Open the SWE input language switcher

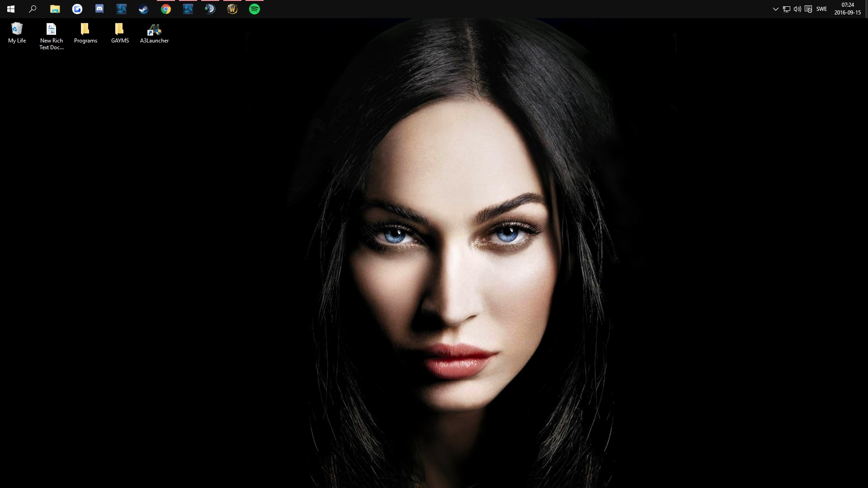pos(821,9)
